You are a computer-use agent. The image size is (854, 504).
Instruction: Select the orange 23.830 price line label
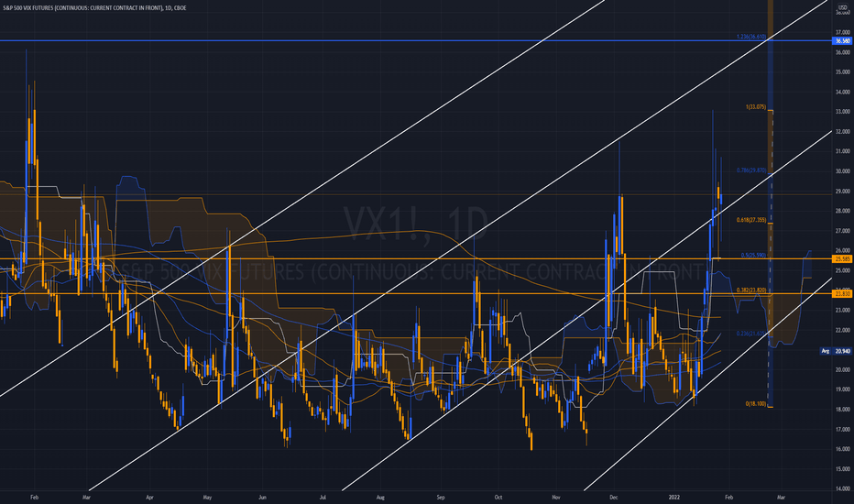click(842, 293)
